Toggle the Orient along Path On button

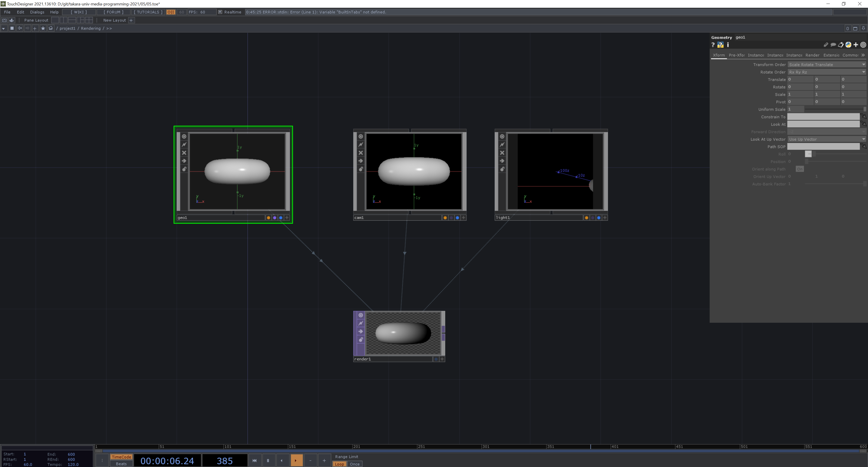(x=800, y=169)
